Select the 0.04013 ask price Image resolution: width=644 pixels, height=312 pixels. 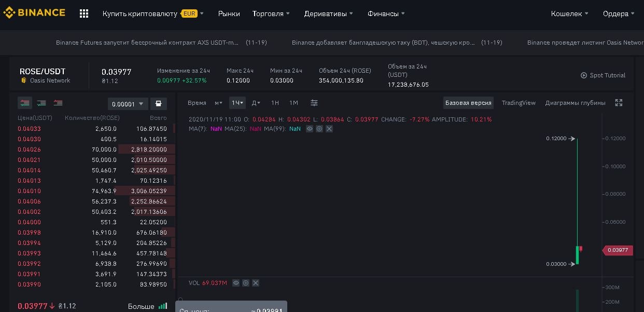pyautogui.click(x=29, y=181)
